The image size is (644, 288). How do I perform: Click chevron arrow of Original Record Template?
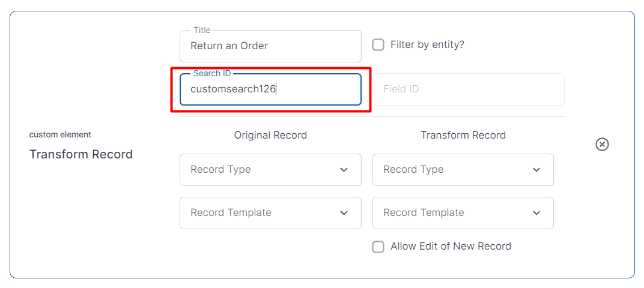tap(344, 213)
